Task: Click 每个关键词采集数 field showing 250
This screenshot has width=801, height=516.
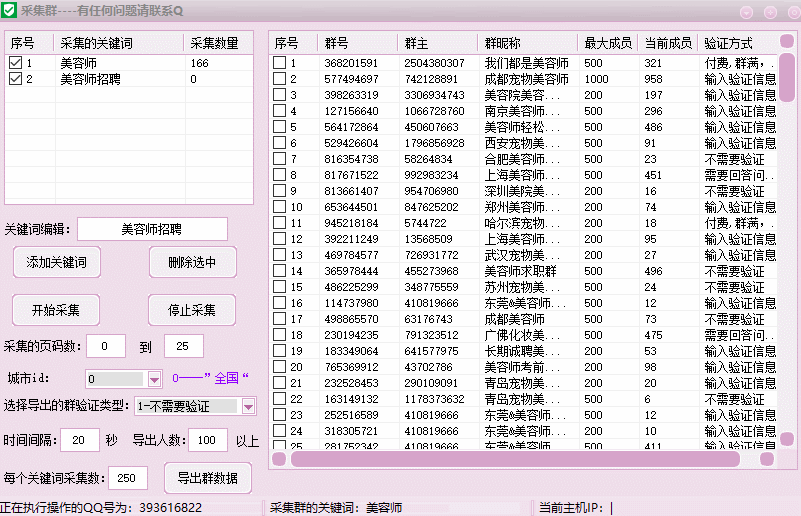Action: 128,478
